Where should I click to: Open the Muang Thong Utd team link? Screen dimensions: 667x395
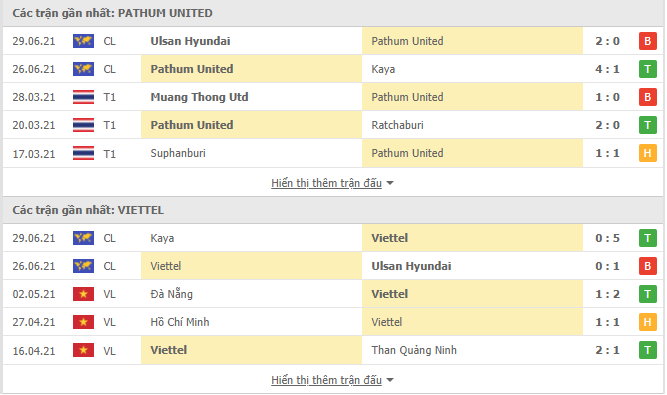click(x=199, y=97)
